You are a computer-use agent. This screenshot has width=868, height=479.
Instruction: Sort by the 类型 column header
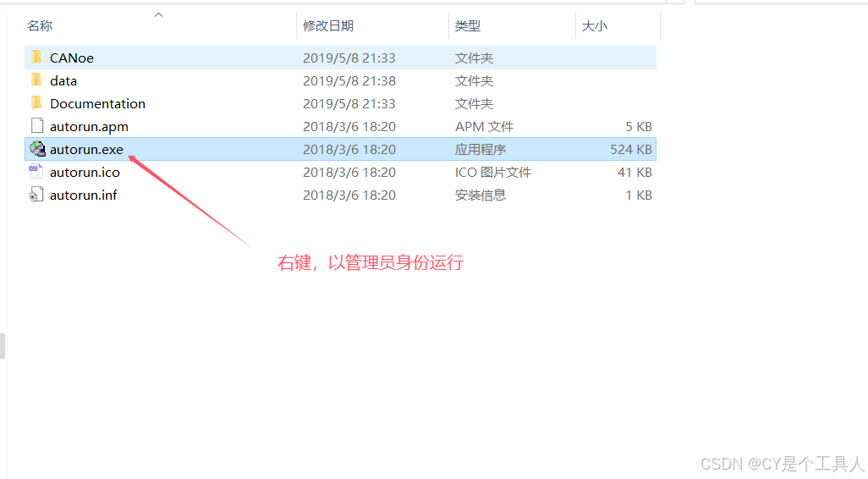pos(468,25)
